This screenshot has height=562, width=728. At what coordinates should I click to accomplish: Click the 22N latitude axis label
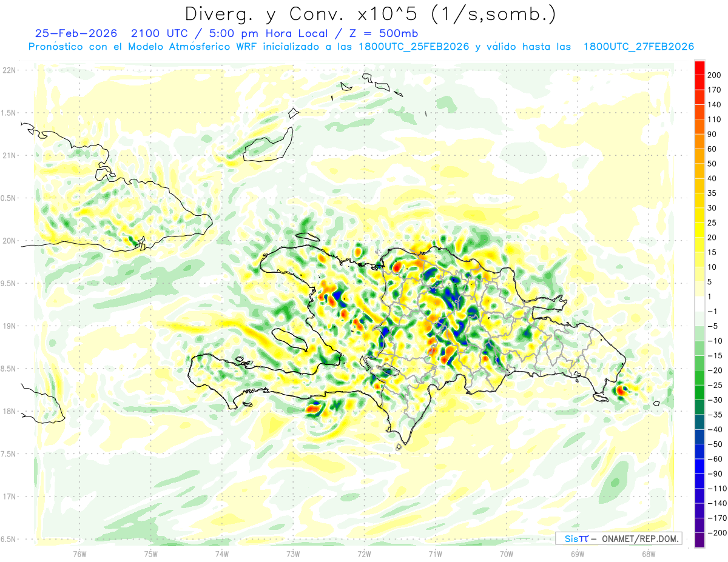click(9, 70)
